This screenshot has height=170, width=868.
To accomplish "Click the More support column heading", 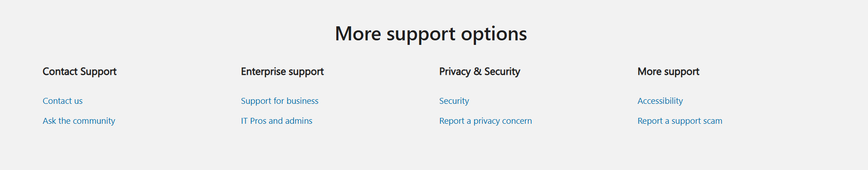I will [x=668, y=72].
